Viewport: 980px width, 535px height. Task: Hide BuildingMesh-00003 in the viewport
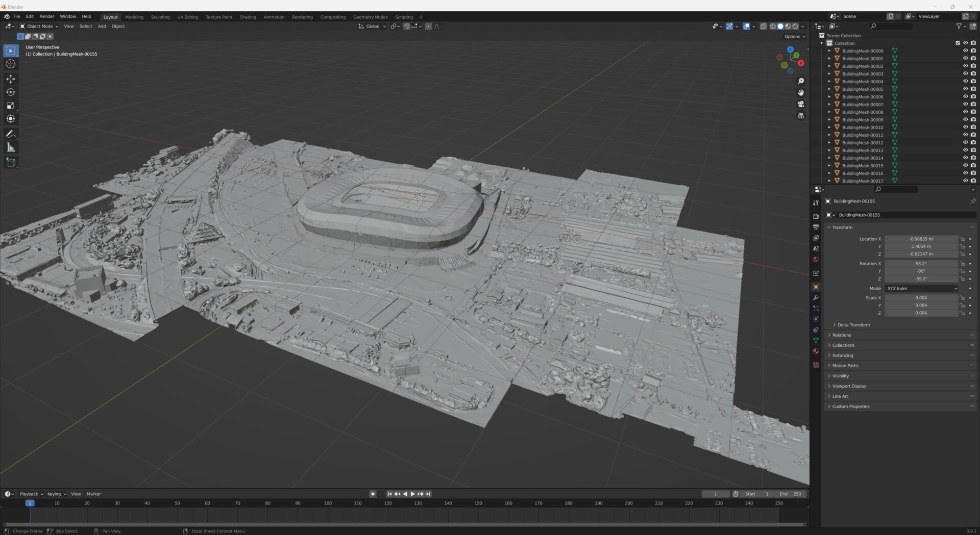point(965,73)
